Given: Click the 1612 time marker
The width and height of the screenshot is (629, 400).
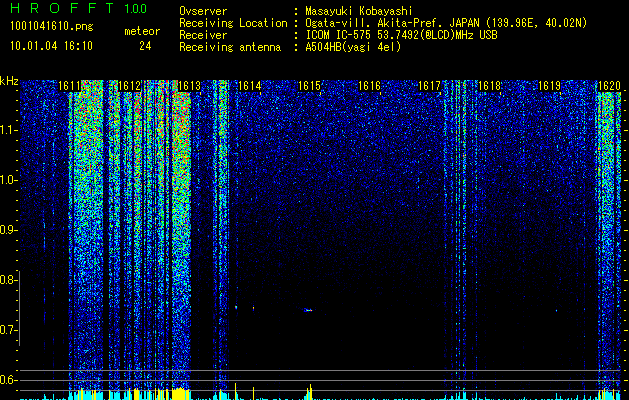Looking at the screenshot, I should coord(130,86).
